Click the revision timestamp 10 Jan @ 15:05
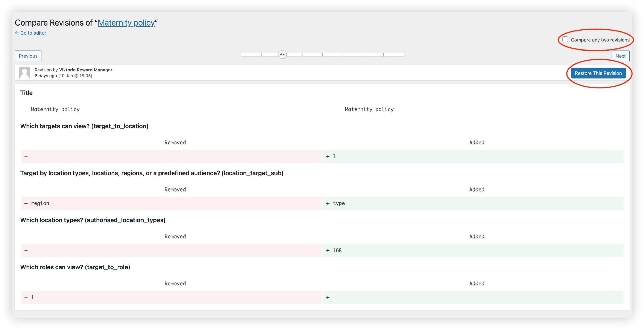Screen dimensions: 644x330 click(x=75, y=76)
